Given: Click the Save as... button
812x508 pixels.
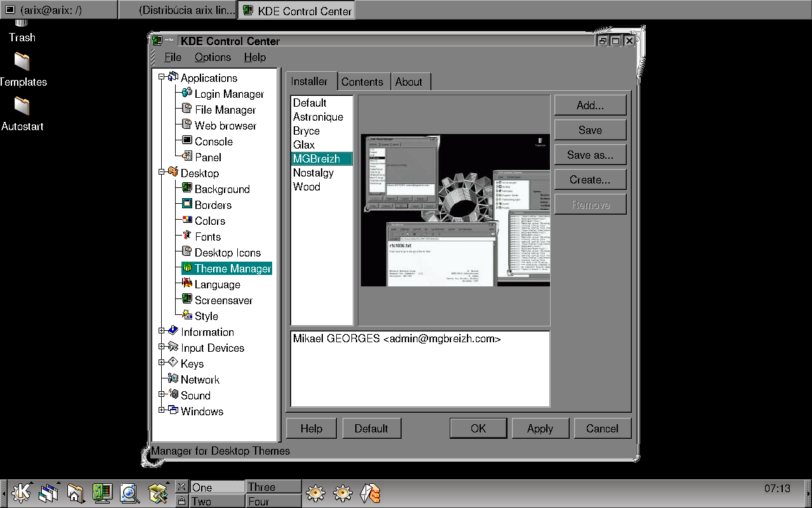Looking at the screenshot, I should coord(590,155).
